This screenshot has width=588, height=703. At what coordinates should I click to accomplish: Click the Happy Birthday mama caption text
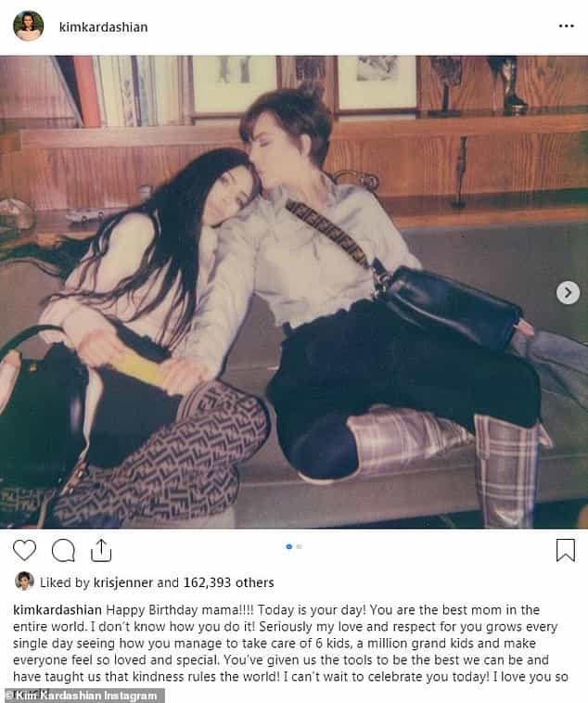[180, 609]
